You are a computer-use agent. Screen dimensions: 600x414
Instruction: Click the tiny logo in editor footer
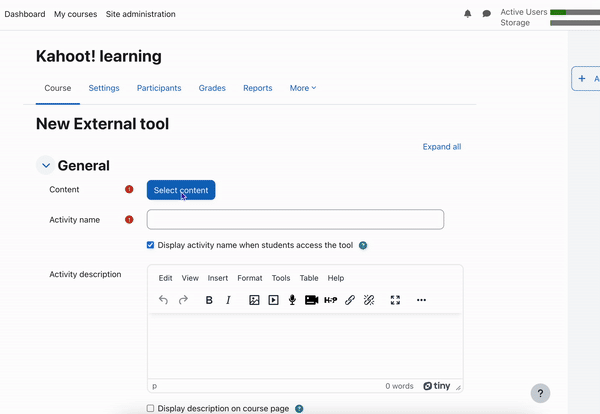coord(437,386)
